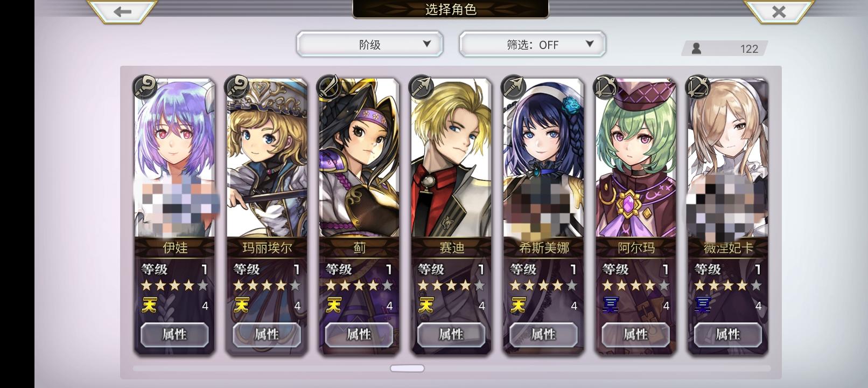Click the spear class icon on 赛迪
868x388 pixels.
421,86
